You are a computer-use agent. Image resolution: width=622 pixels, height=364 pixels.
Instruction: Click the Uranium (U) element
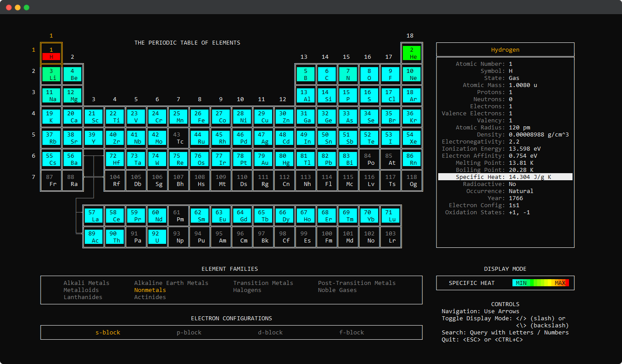pyautogui.click(x=157, y=237)
